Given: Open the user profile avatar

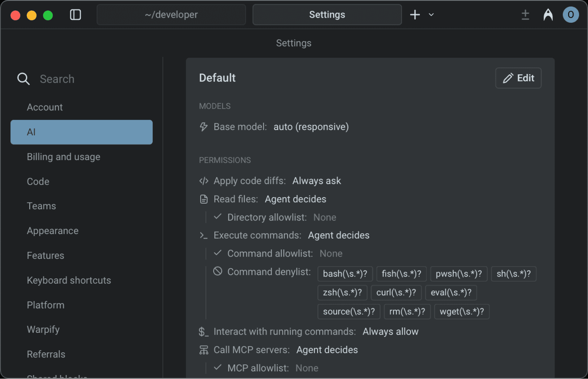Looking at the screenshot, I should [570, 15].
